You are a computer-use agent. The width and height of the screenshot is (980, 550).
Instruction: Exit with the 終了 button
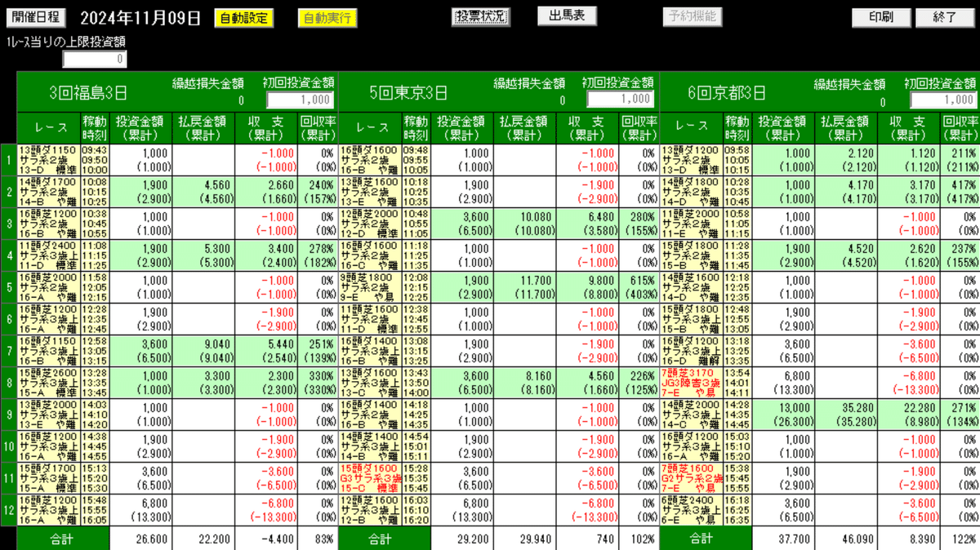[x=944, y=17]
